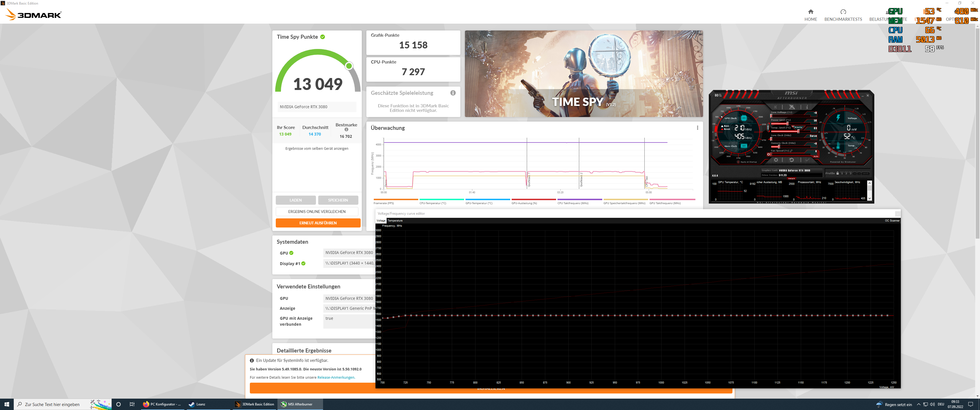980x410 pixels.
Task: Click info icon beside Geschätzte Spieleleistung
Action: coord(453,93)
